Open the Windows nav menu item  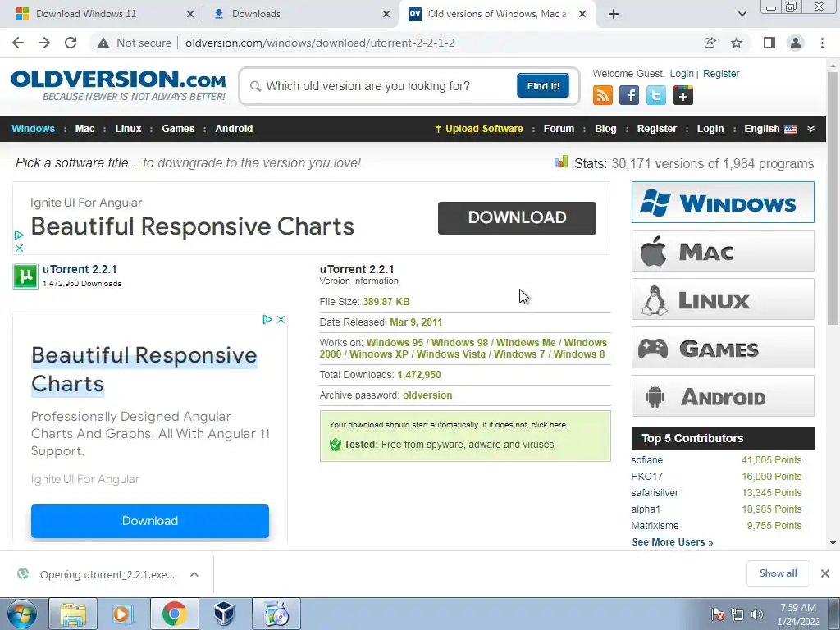tap(33, 129)
